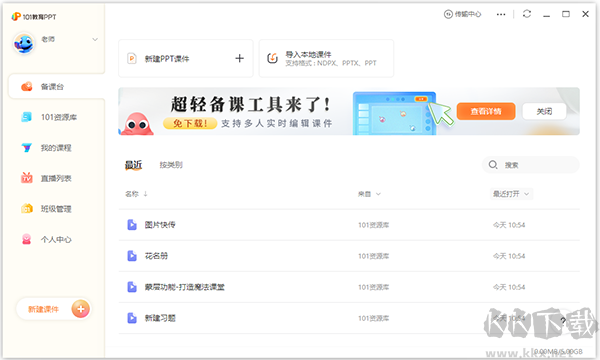Open the 蒙层功能-打造魔法课堂 file
The width and height of the screenshot is (600, 360).
pyautogui.click(x=349, y=287)
